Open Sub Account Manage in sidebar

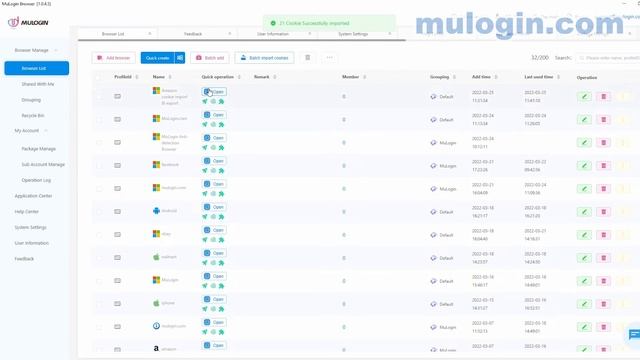point(43,164)
